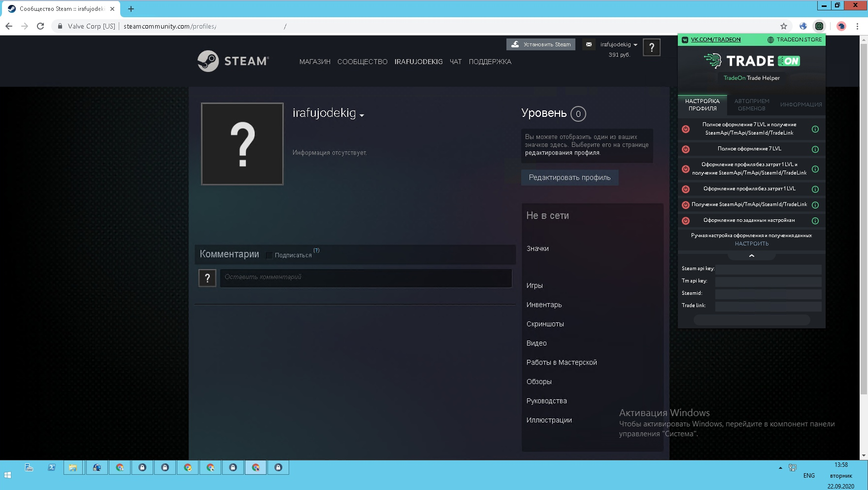Click the Tm api key field
This screenshot has width=868, height=490.
coord(768,281)
